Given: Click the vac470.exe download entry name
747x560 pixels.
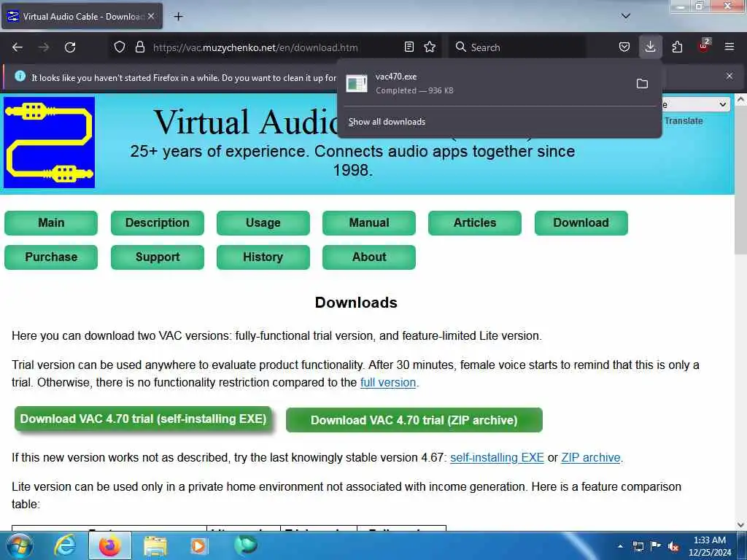Looking at the screenshot, I should [x=396, y=77].
